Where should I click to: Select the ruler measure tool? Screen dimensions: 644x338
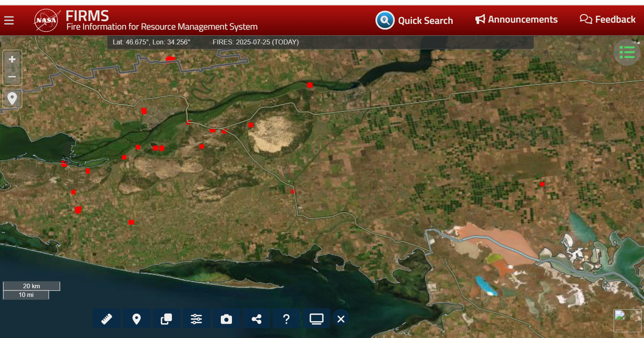107,319
